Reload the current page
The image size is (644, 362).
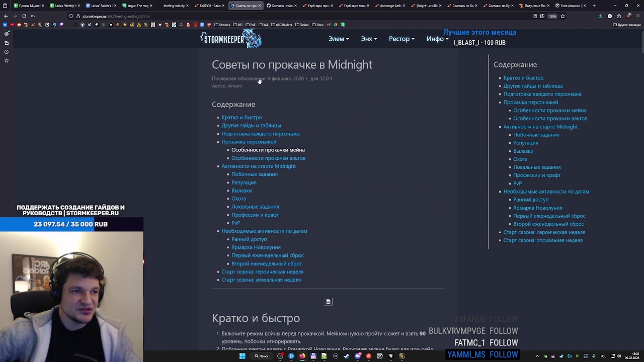tap(24, 16)
